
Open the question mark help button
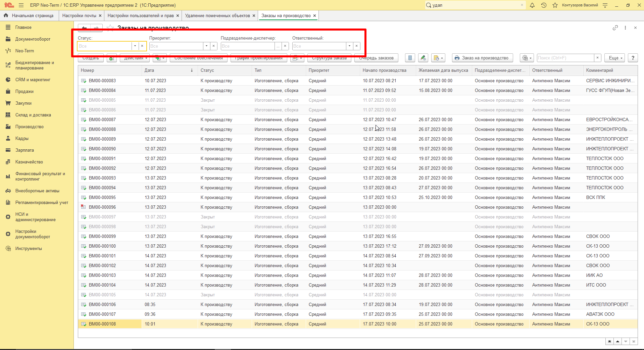633,58
